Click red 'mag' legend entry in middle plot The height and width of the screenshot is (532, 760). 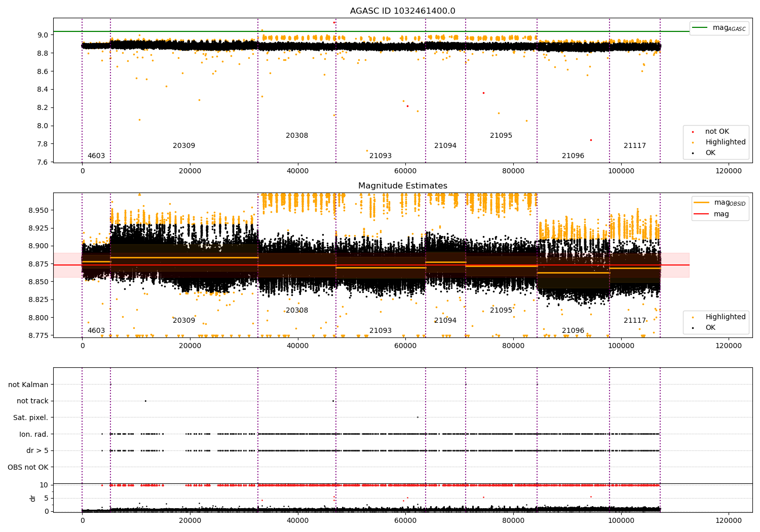(721, 214)
